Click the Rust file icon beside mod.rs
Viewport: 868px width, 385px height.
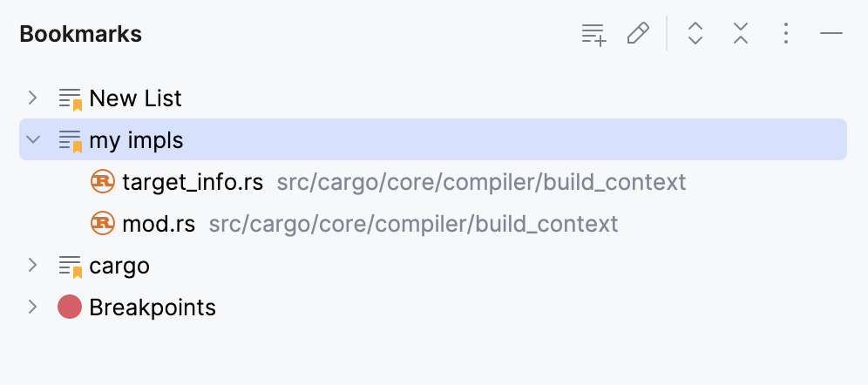pyautogui.click(x=103, y=223)
